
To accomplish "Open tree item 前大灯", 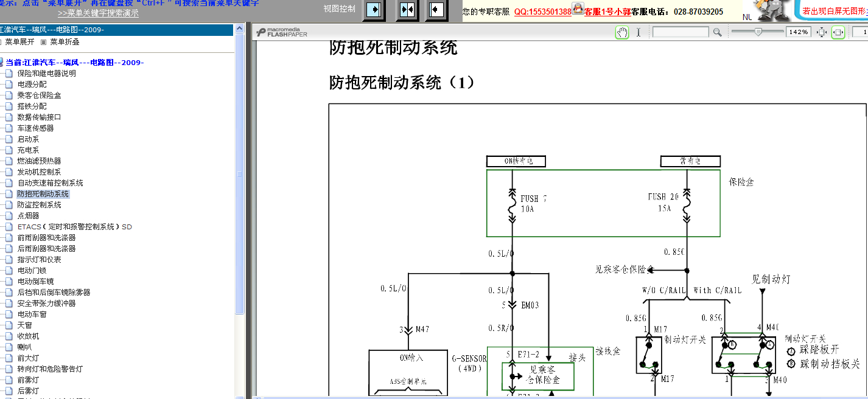I will [28, 358].
